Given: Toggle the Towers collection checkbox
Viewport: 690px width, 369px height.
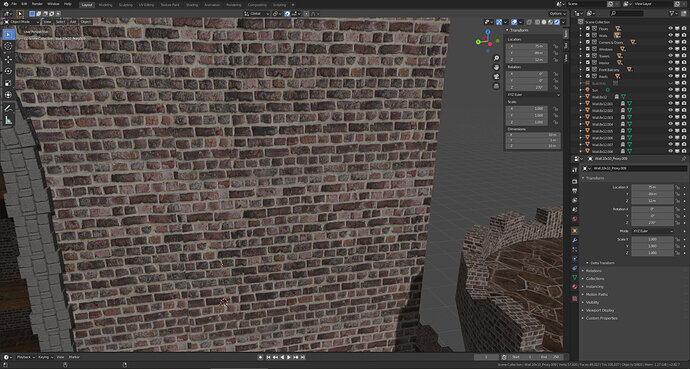Looking at the screenshot, I should [x=588, y=56].
